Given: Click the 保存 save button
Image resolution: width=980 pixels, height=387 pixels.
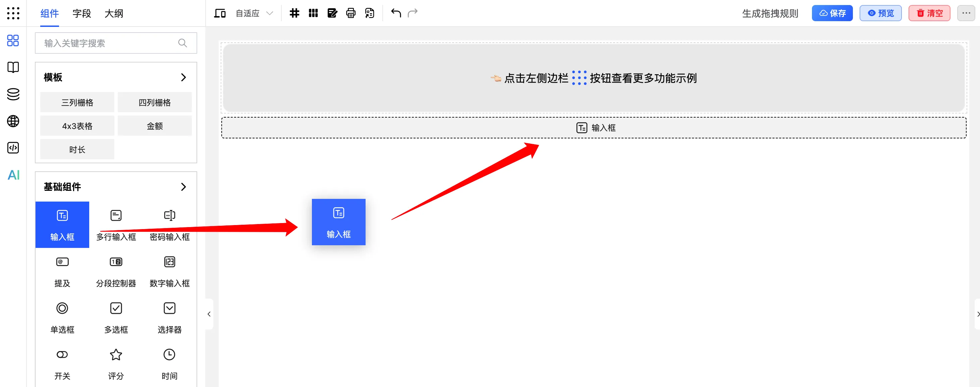Looking at the screenshot, I should point(832,13).
